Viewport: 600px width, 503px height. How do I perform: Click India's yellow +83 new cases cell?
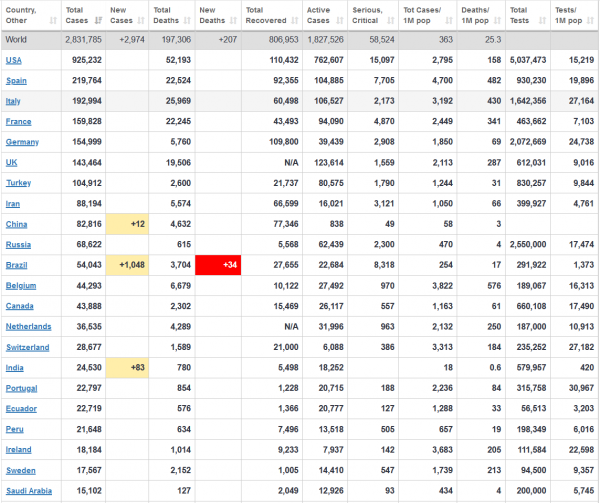127,368
